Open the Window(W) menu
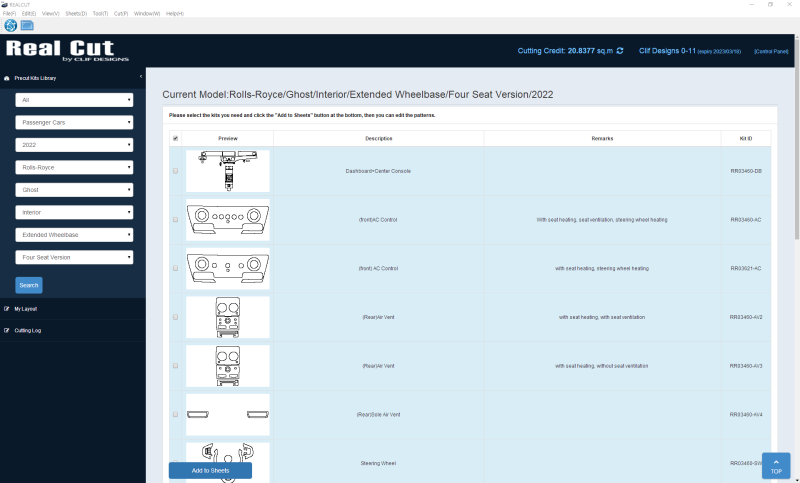Viewport: 800px width, 483px height. coord(147,14)
